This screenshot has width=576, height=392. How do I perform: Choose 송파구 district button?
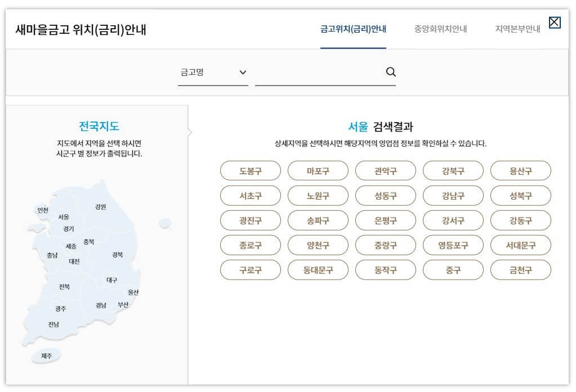point(318,220)
